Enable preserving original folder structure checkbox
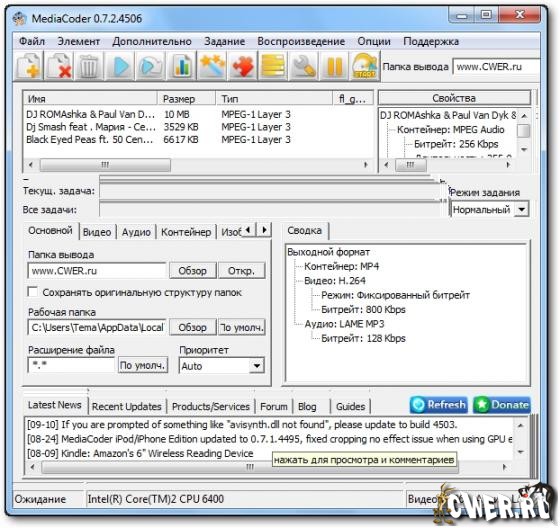The image size is (560, 528). [32, 292]
